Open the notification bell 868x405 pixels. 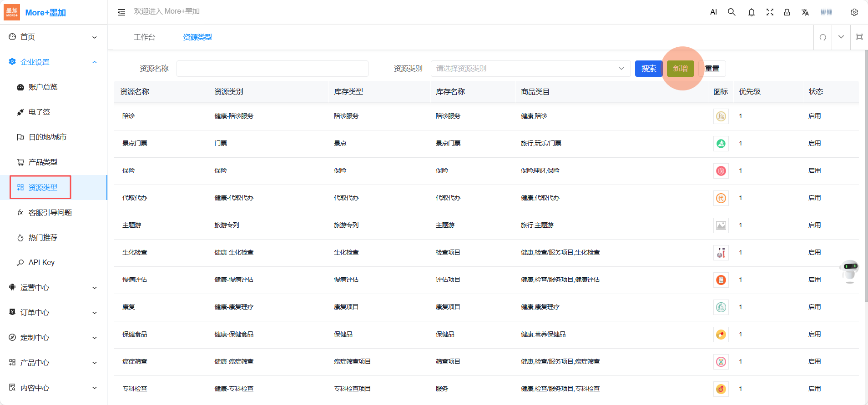tap(751, 12)
